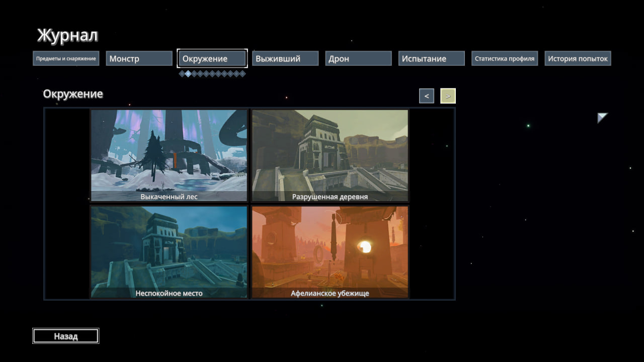Open the История попыток tab
The height and width of the screenshot is (362, 644).
(578, 58)
